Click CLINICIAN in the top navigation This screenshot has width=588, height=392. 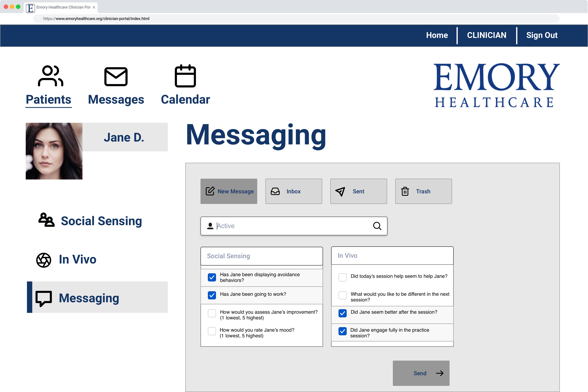(x=487, y=35)
